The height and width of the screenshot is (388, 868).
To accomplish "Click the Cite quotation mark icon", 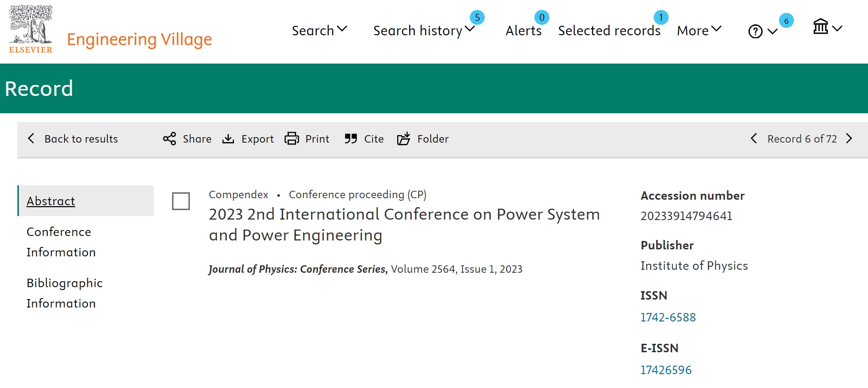I will (351, 139).
